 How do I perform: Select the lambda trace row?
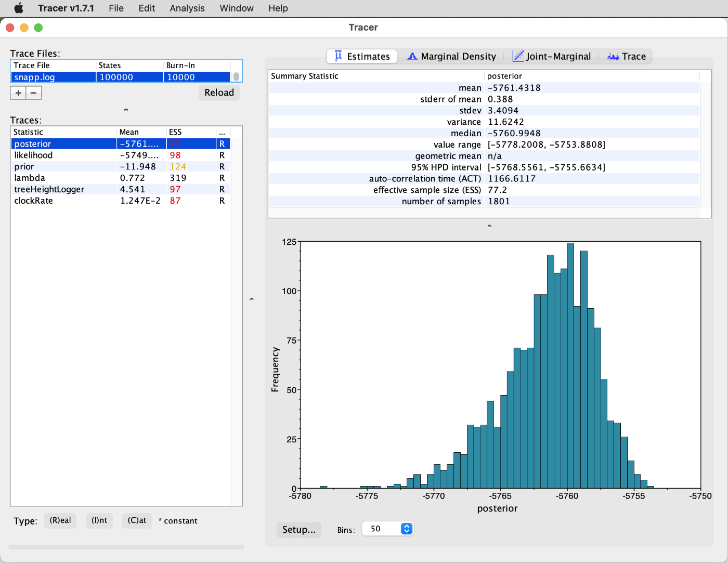(121, 178)
